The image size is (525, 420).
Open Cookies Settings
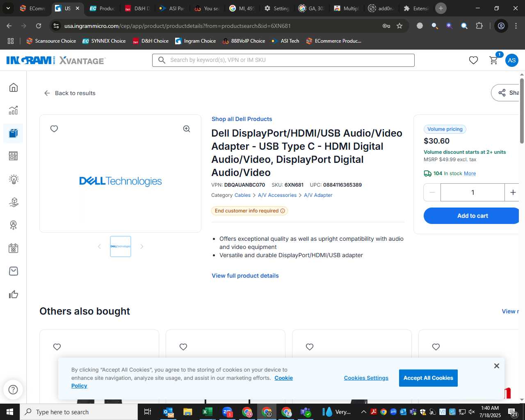pos(366,378)
